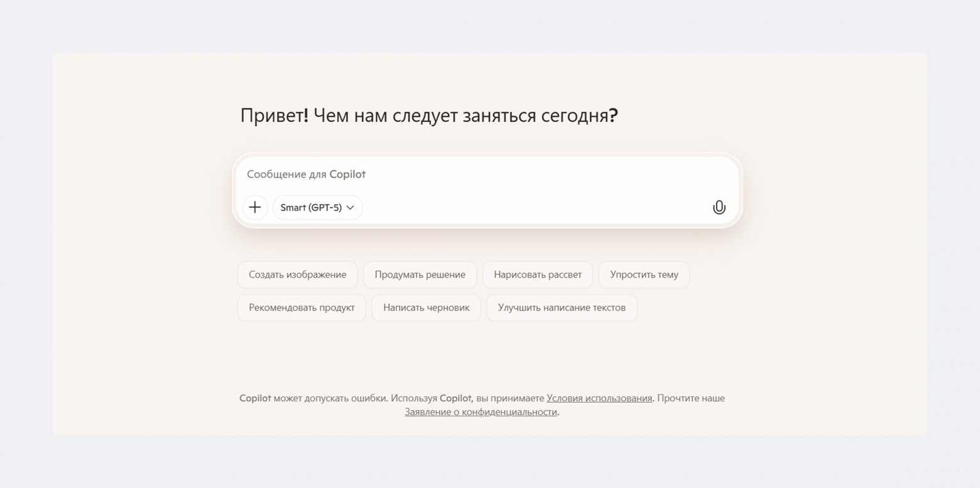This screenshot has width=980, height=488.
Task: Open the Smart (GPT-5) model selector
Action: pyautogui.click(x=317, y=207)
